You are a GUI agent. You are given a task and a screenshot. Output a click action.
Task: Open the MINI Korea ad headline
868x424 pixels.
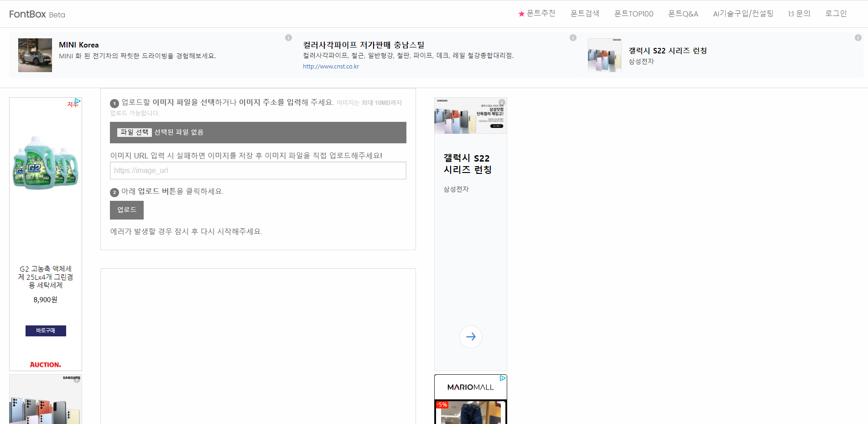(78, 45)
